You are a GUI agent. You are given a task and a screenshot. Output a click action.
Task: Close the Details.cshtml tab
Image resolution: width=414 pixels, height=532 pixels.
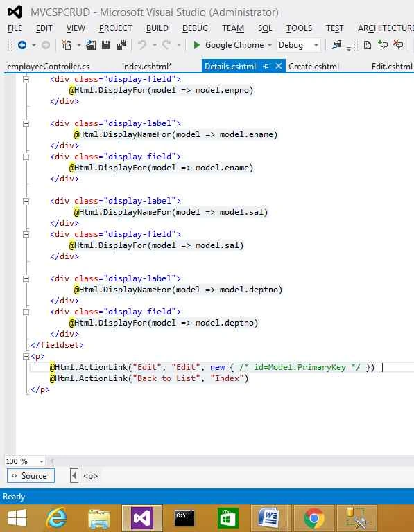(279, 66)
